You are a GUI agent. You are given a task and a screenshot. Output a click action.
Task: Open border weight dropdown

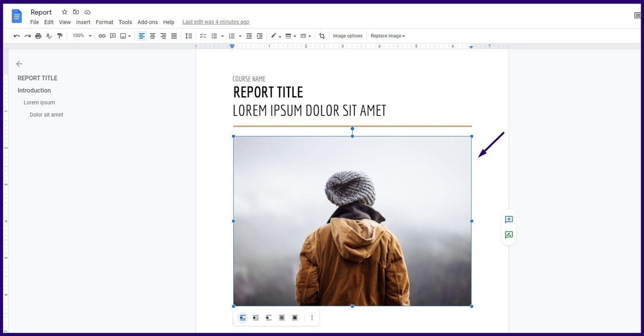(291, 36)
